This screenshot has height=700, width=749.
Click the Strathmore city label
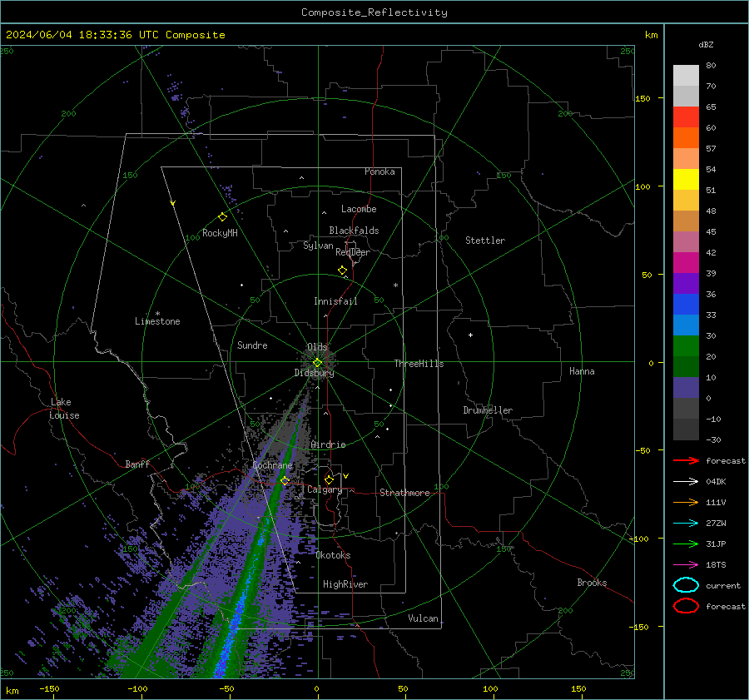[x=404, y=493]
